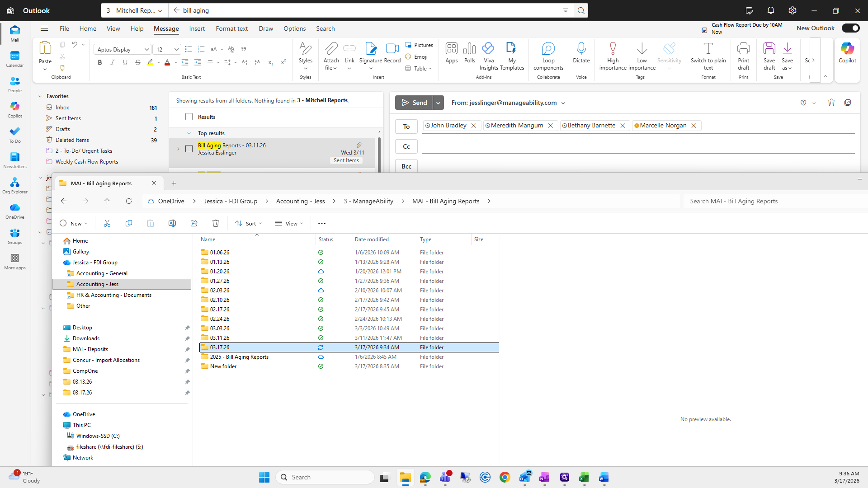This screenshot has width=868, height=488.
Task: Collapse the Top results section
Action: [x=189, y=133]
